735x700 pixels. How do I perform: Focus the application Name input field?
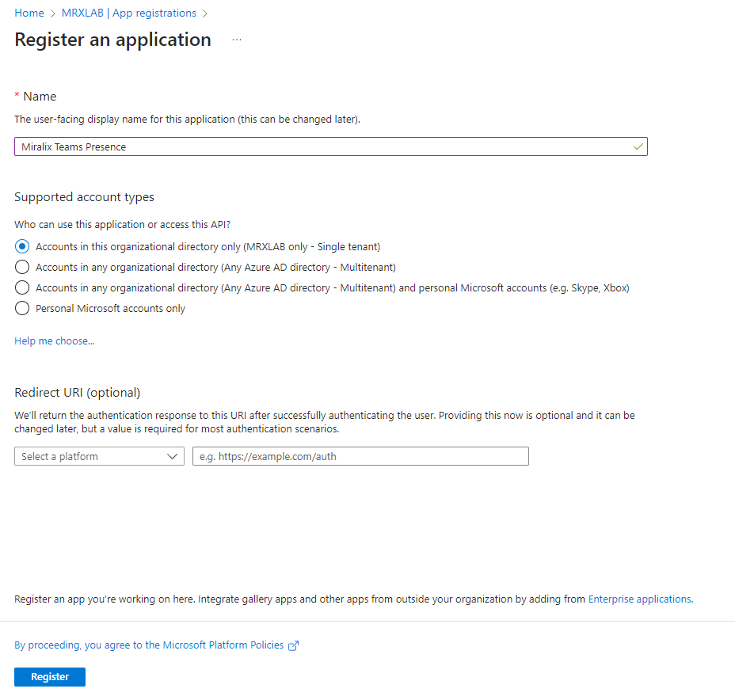point(331,146)
